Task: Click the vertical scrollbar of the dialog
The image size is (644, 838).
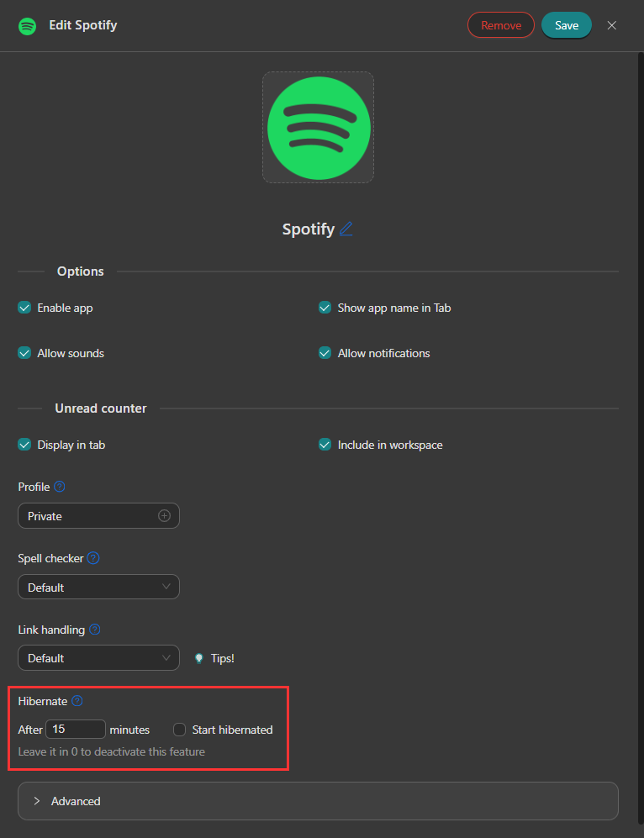Action: (641, 438)
